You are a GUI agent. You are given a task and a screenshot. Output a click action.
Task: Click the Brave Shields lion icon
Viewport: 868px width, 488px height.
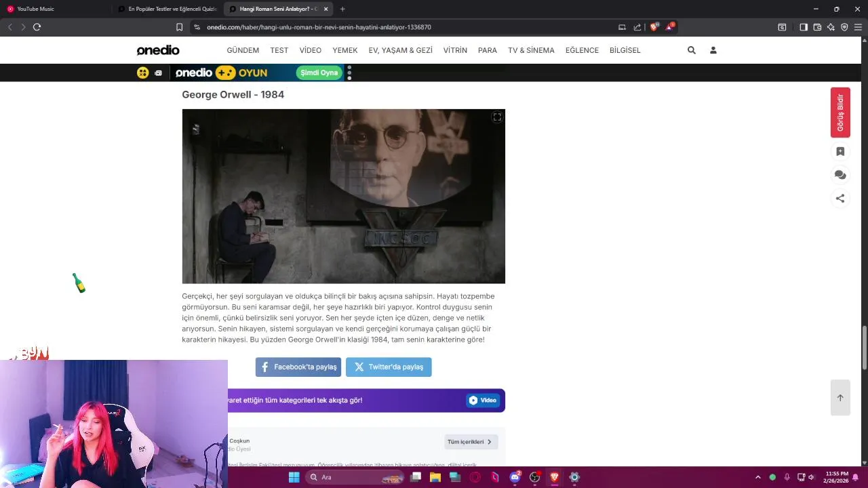coord(654,27)
